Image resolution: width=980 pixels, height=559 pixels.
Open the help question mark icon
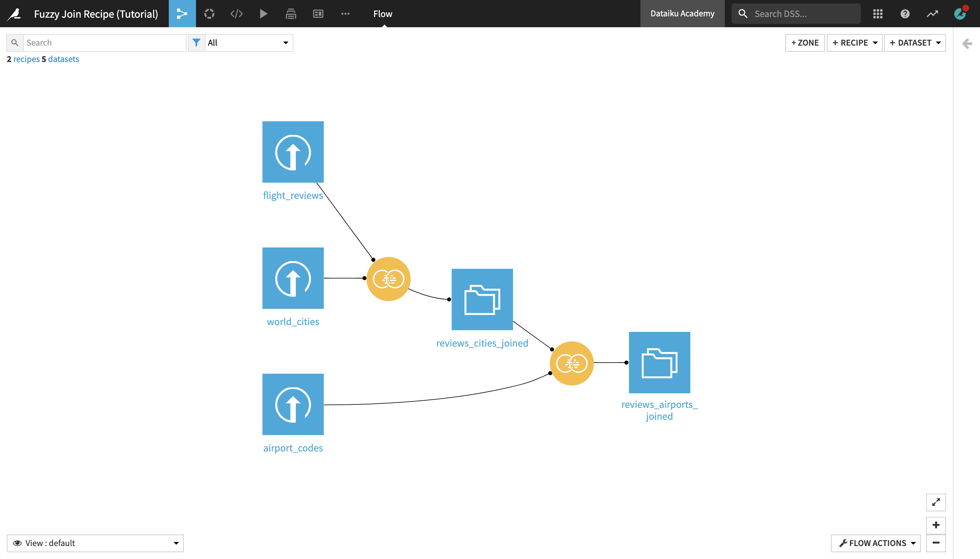[905, 14]
